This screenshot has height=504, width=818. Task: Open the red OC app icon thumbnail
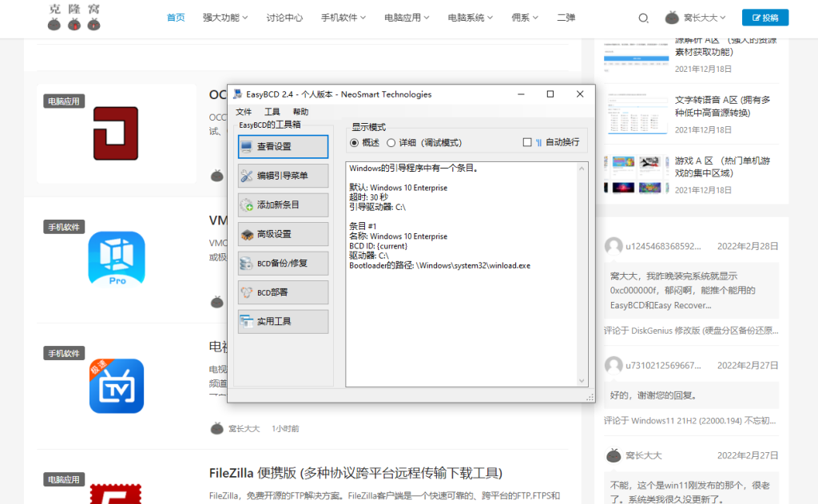[116, 133]
